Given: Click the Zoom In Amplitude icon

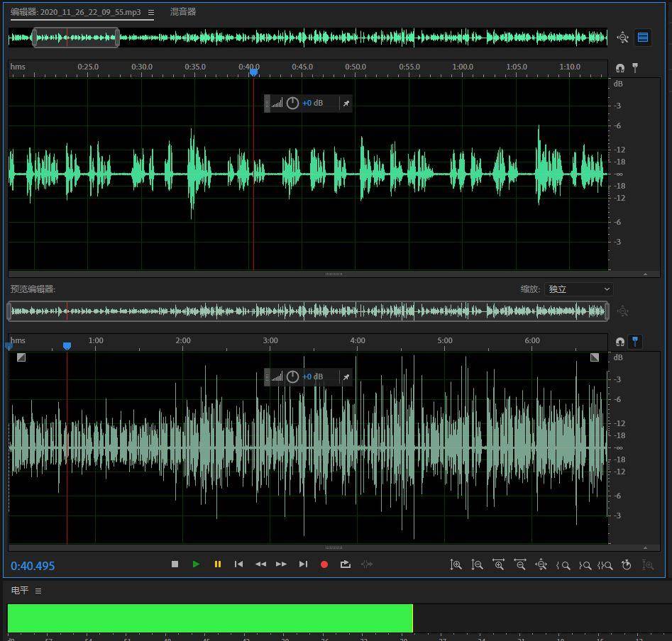Looking at the screenshot, I should coord(456,565).
